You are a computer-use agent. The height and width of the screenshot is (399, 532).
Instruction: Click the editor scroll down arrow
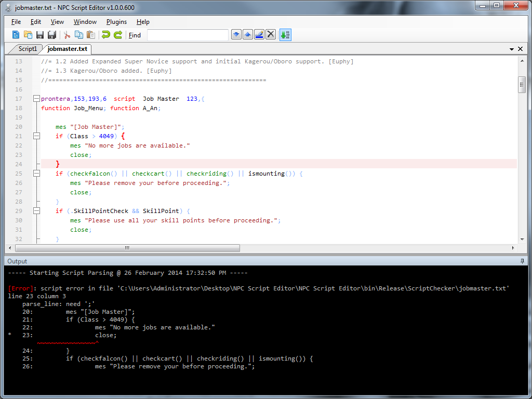click(x=522, y=239)
